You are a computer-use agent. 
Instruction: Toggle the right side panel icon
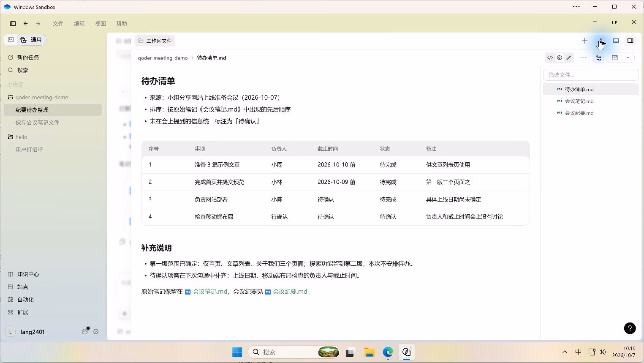[x=630, y=41]
